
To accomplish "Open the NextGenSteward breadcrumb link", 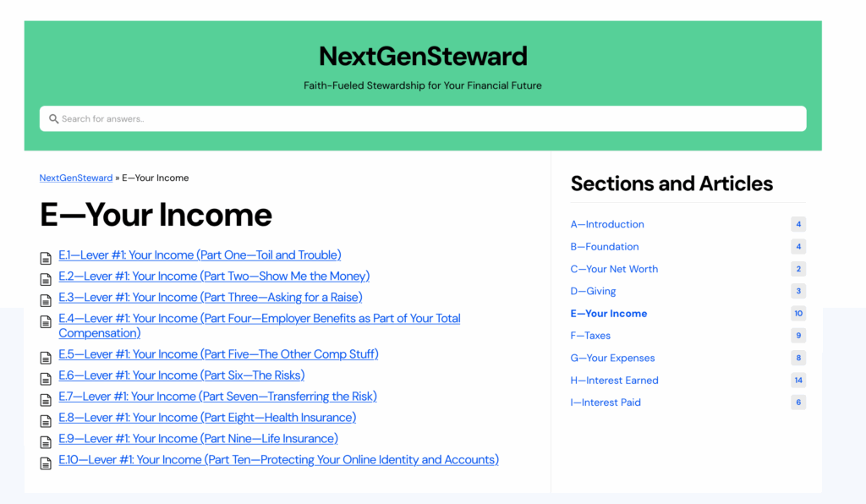I will tap(75, 178).
